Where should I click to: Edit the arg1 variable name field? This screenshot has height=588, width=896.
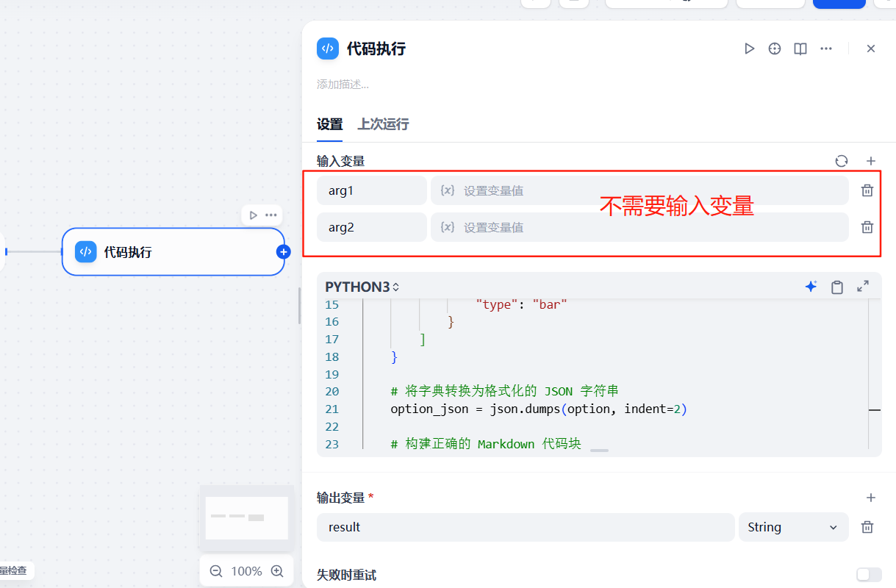[x=372, y=190]
